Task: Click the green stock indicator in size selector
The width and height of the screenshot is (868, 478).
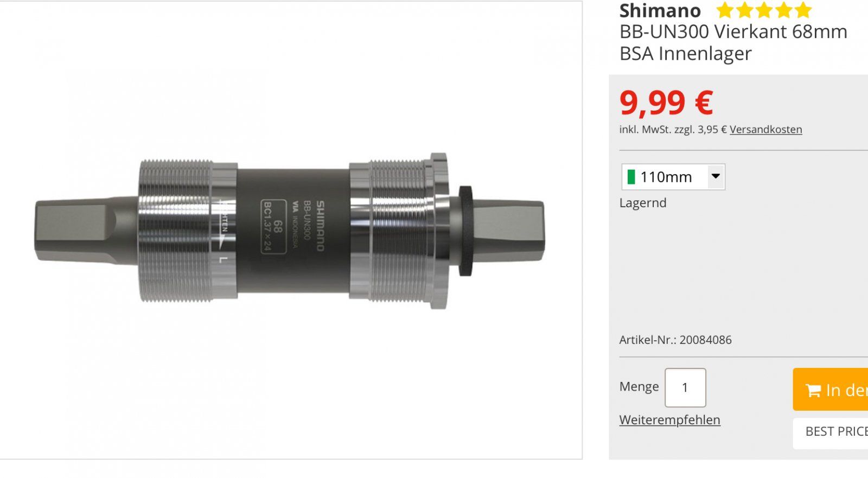Action: coord(631,177)
